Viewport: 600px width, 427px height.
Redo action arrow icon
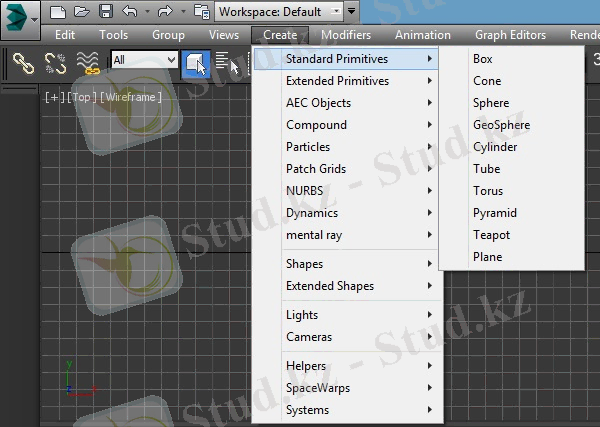click(x=165, y=11)
